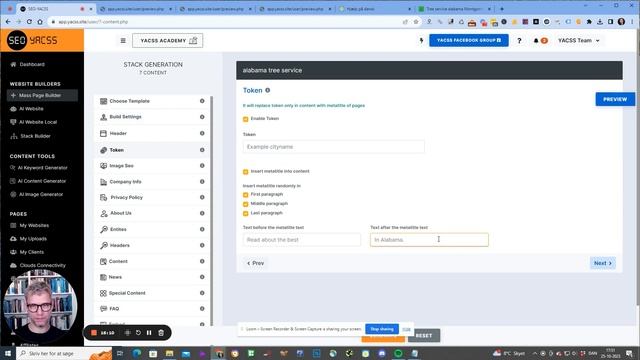Reload the page in browser toolbar

[29, 22]
